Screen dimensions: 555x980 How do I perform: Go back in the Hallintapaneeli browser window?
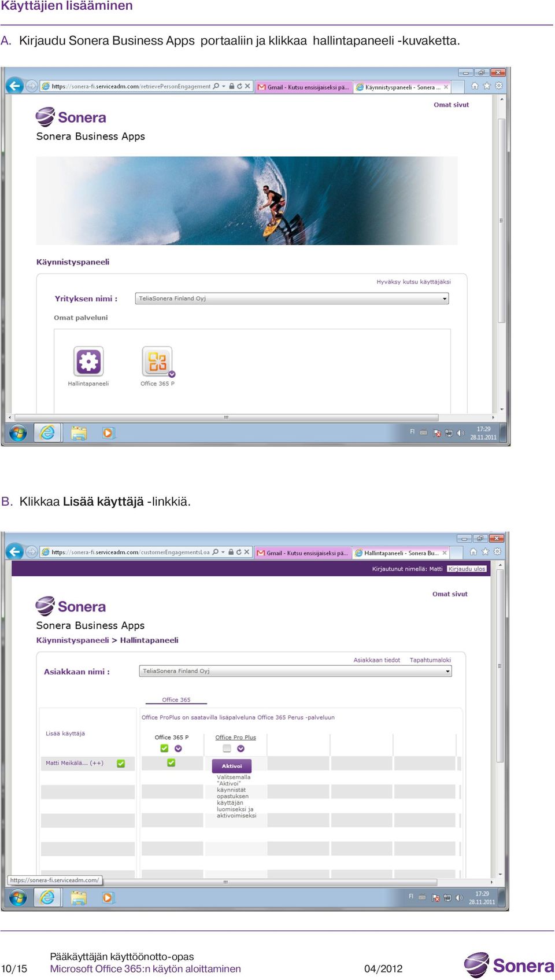[14, 552]
